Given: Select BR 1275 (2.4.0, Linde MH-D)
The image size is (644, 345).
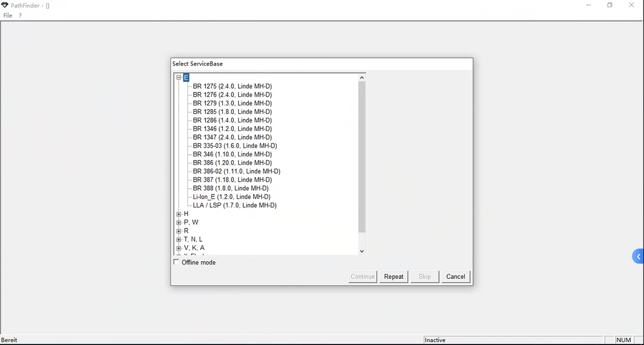Looking at the screenshot, I should (232, 86).
